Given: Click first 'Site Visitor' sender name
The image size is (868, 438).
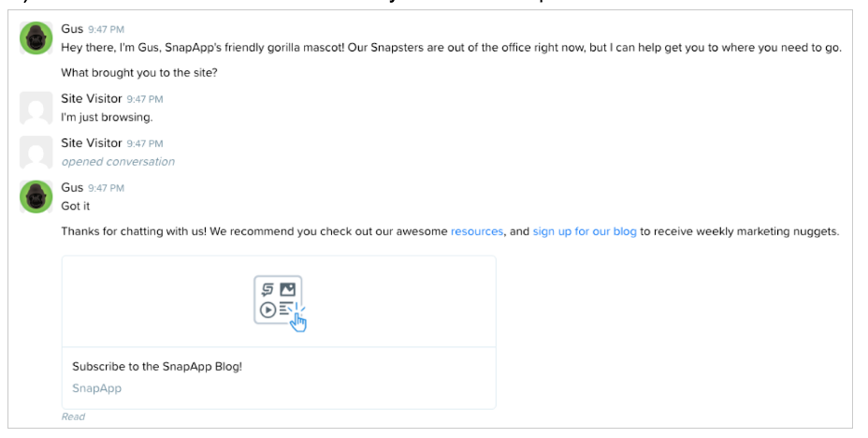Looking at the screenshot, I should [x=92, y=98].
